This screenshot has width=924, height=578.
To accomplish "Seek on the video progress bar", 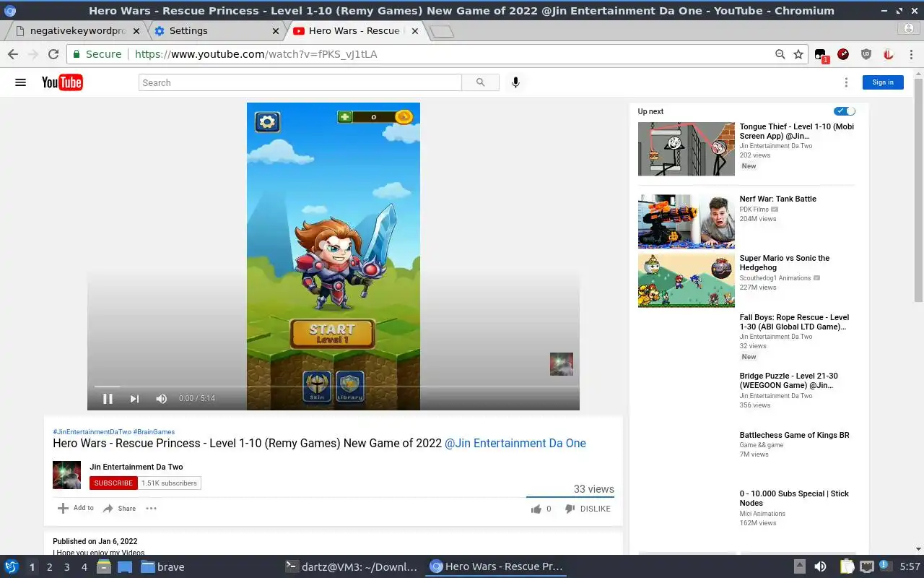I will (x=334, y=387).
